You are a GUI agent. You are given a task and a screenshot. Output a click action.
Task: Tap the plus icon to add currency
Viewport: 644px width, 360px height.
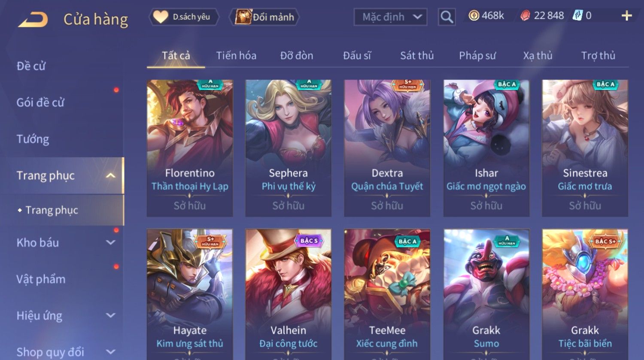(x=626, y=16)
